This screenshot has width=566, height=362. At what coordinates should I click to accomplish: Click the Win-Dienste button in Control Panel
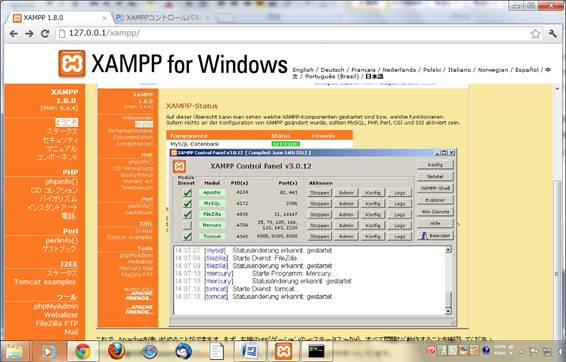[x=435, y=212]
